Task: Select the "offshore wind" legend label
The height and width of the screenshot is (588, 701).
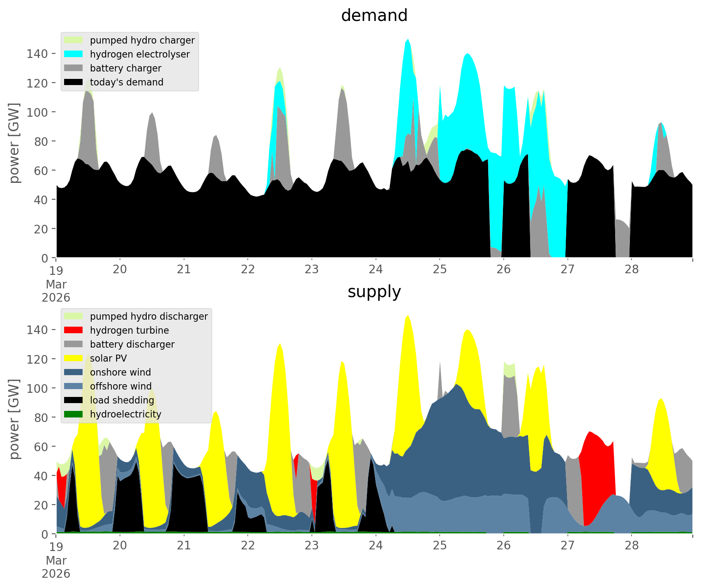Action: (x=120, y=386)
